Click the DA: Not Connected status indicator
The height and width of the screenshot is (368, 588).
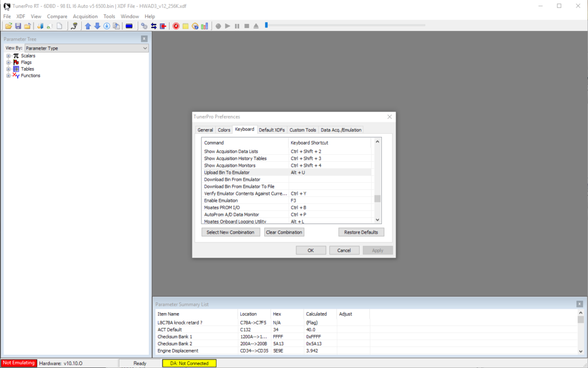tap(190, 363)
